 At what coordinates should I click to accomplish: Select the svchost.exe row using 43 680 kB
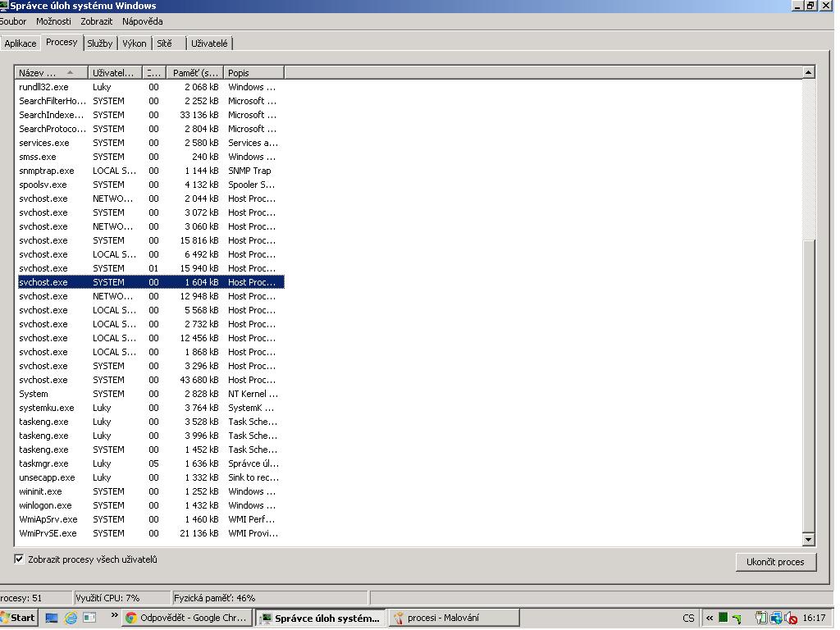(151, 380)
